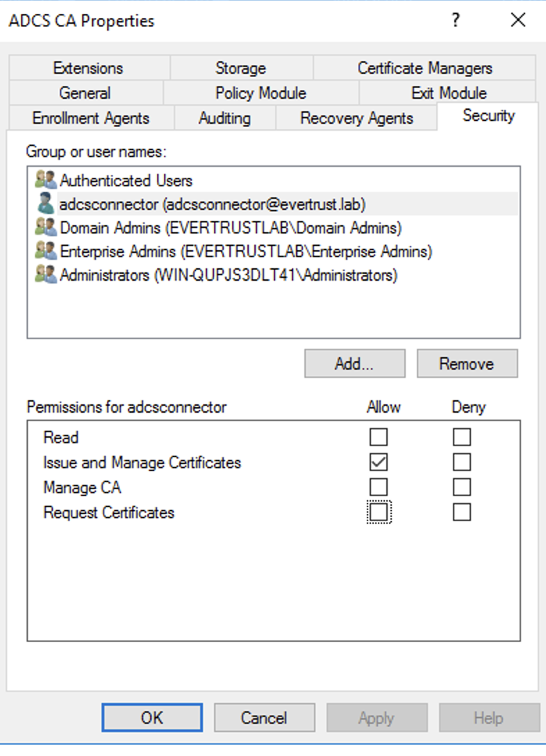Click the Domain Admins group icon
Viewport: 546px width, 756px height.
coord(46,227)
